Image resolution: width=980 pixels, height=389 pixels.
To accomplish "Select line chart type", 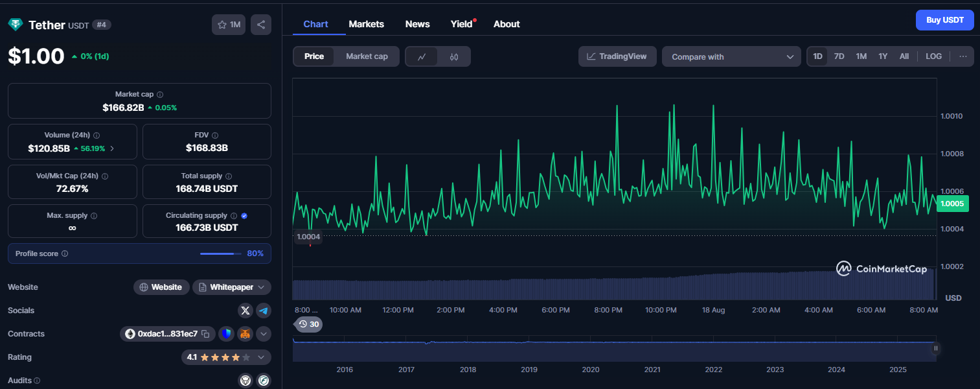I will [422, 56].
